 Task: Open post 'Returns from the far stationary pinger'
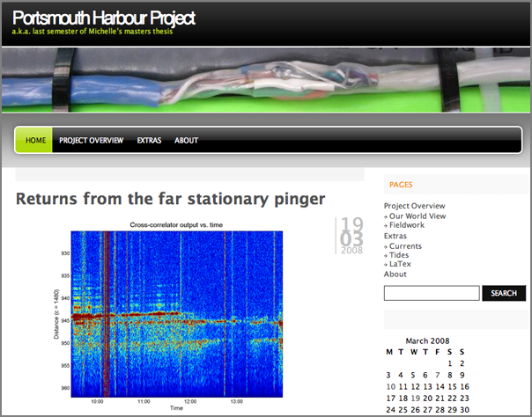point(170,199)
